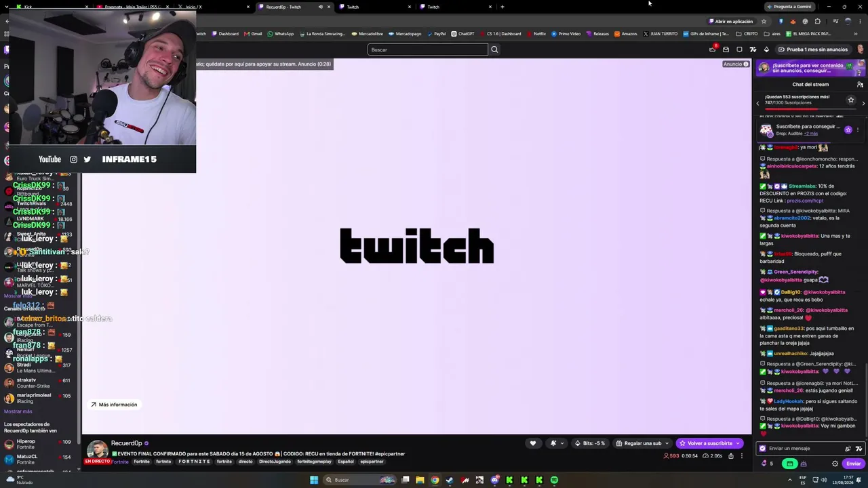Open Chrome's three-dot menu
This screenshot has height=488, width=868.
coord(861,21)
